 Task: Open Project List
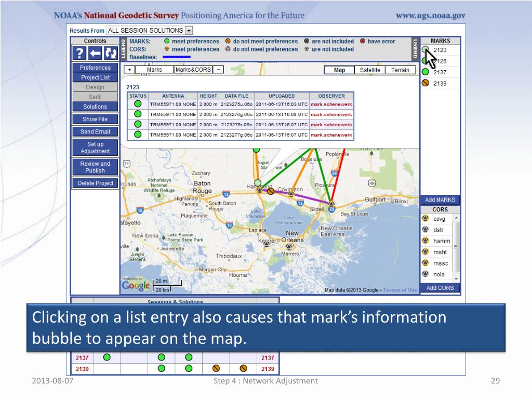pyautogui.click(x=95, y=77)
